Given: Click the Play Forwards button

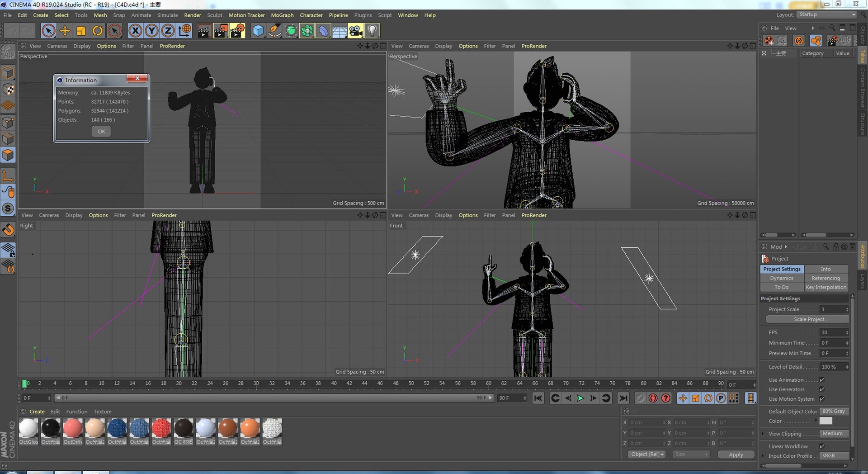Looking at the screenshot, I should pos(580,398).
